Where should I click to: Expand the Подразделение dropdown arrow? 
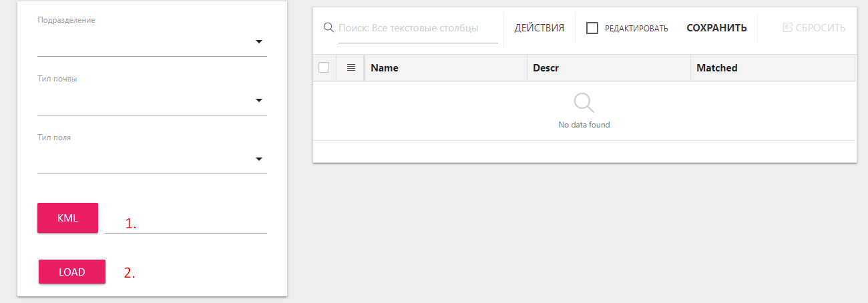259,42
